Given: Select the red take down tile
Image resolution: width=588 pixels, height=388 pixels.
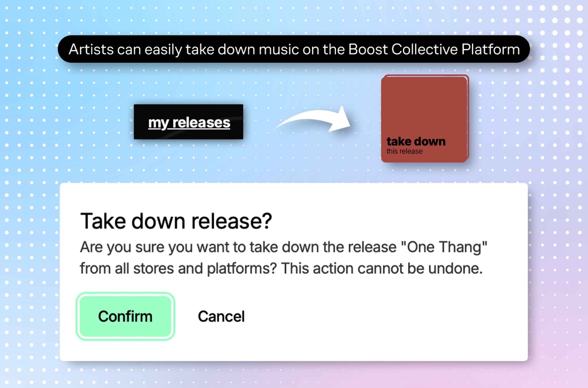Looking at the screenshot, I should pyautogui.click(x=425, y=119).
